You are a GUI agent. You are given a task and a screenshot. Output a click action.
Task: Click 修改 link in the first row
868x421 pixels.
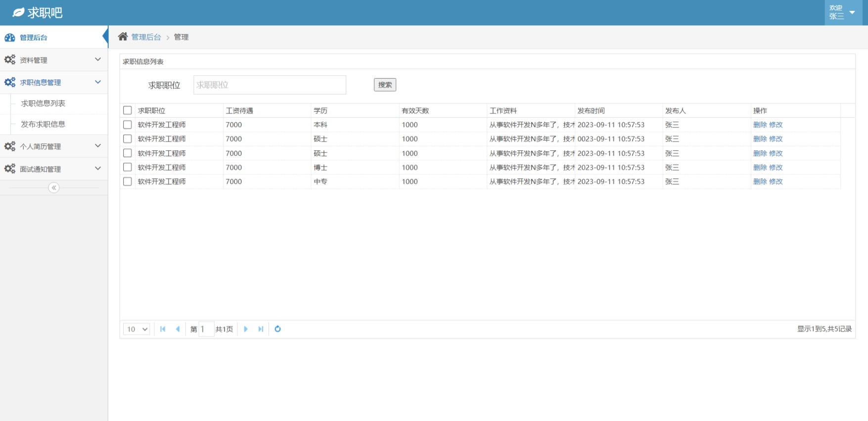(x=776, y=125)
